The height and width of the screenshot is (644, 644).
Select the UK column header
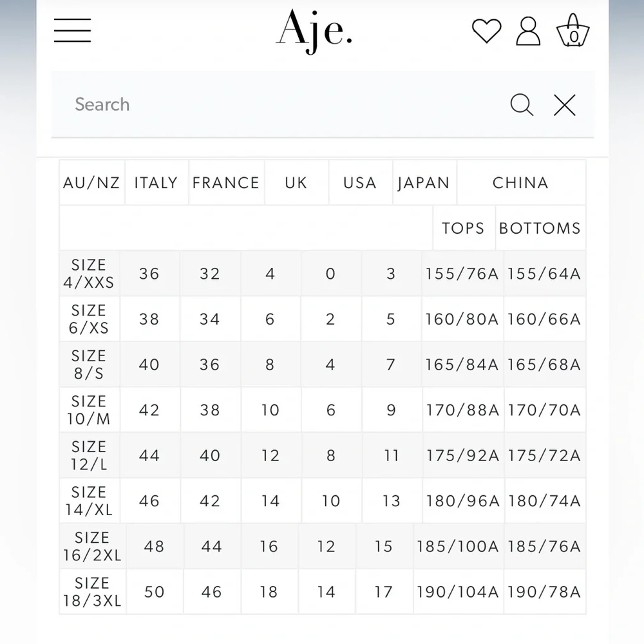[x=296, y=182]
